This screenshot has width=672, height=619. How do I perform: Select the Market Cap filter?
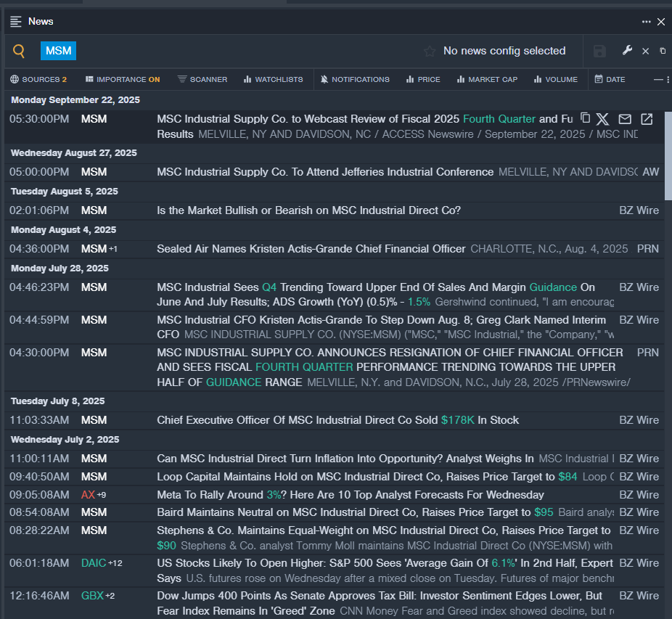487,79
